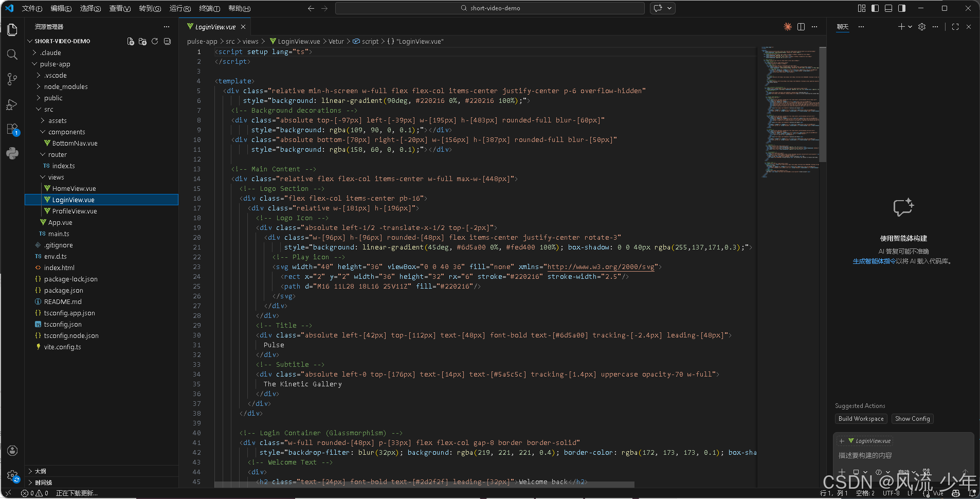Open the 终端(T) menu
Screen dimensions: 980x499
tap(209, 8)
